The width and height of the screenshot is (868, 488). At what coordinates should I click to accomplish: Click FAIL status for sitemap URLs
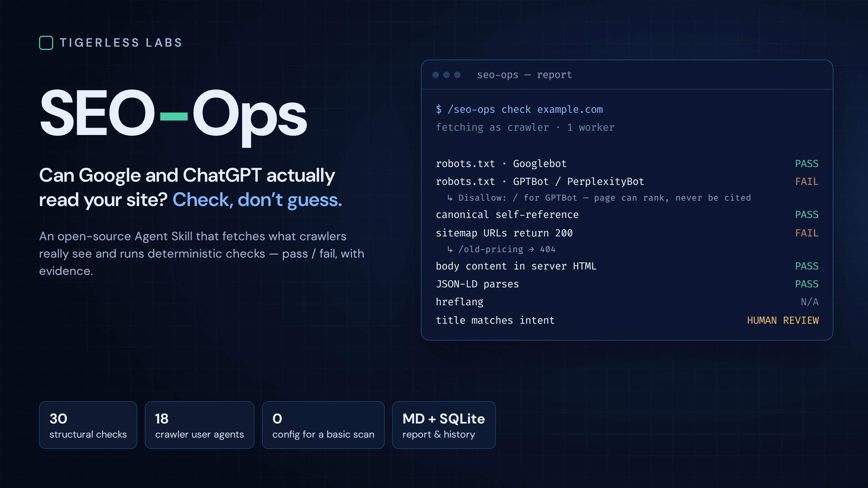coord(807,233)
